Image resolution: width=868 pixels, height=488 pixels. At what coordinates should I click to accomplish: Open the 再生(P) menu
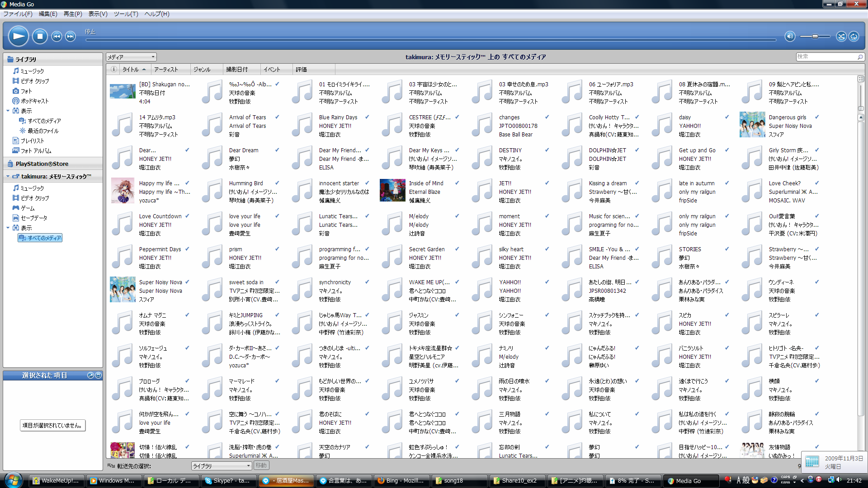[73, 14]
